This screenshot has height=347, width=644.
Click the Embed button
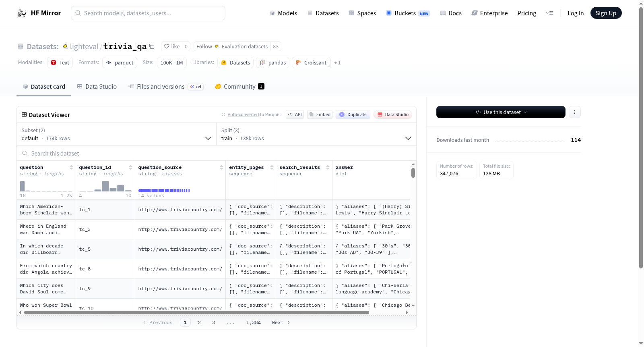point(320,114)
